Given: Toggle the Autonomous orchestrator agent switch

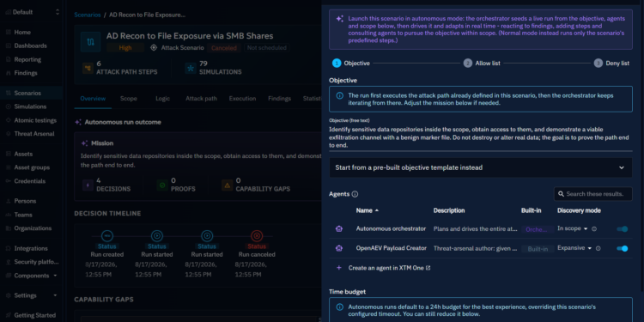Looking at the screenshot, I should (x=623, y=228).
